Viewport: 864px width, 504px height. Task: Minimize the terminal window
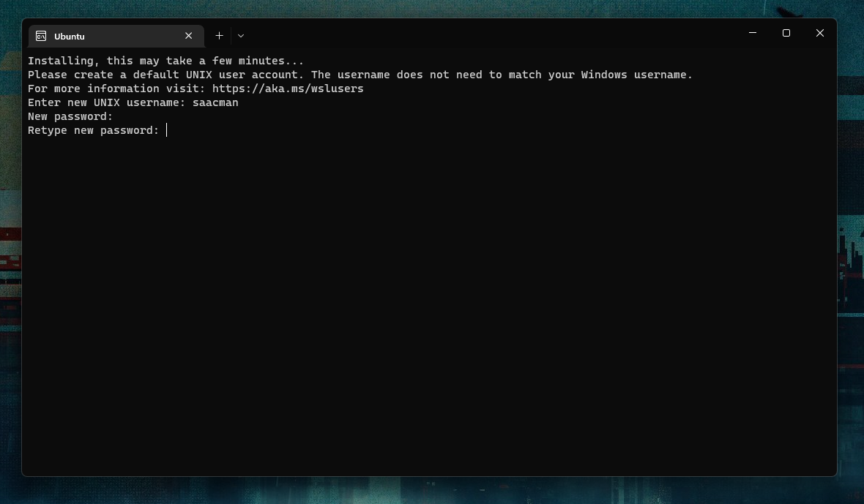753,33
